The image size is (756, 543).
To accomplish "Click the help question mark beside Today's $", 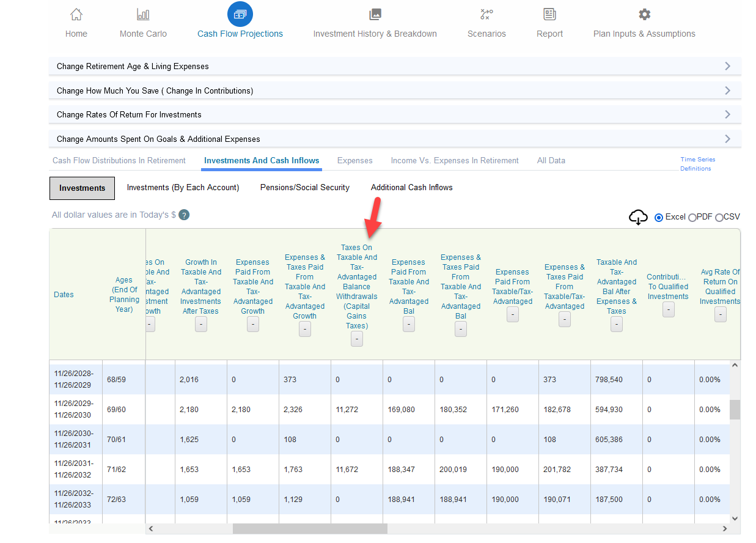I will pyautogui.click(x=184, y=215).
